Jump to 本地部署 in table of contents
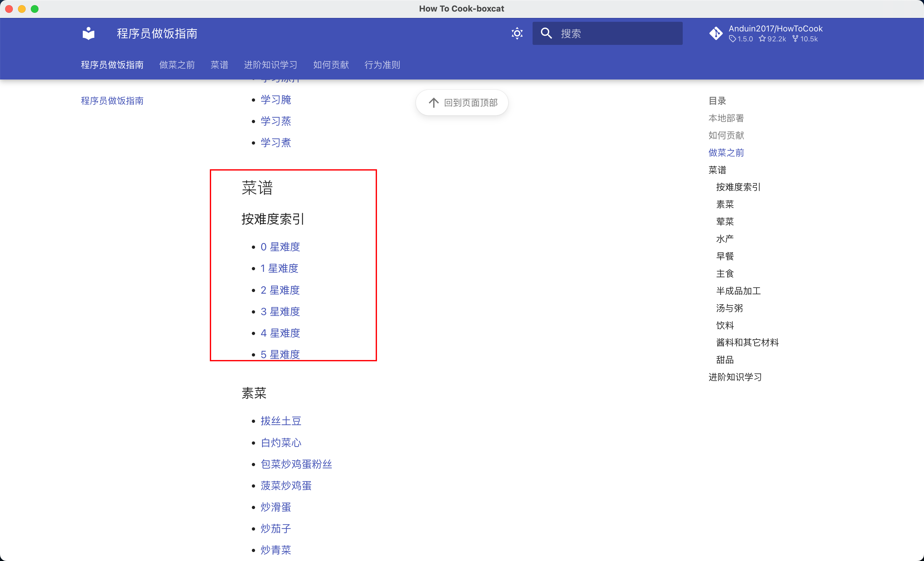 click(726, 118)
